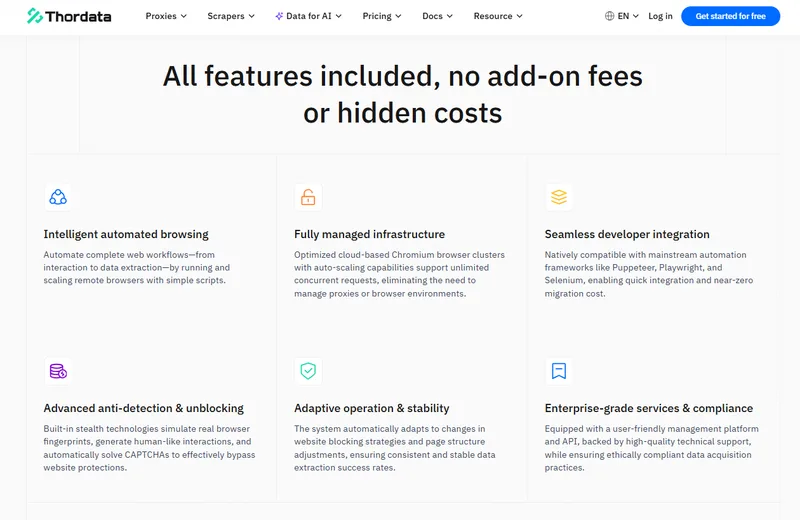The width and height of the screenshot is (800, 520).
Task: Open the Docs menu
Action: [x=438, y=16]
